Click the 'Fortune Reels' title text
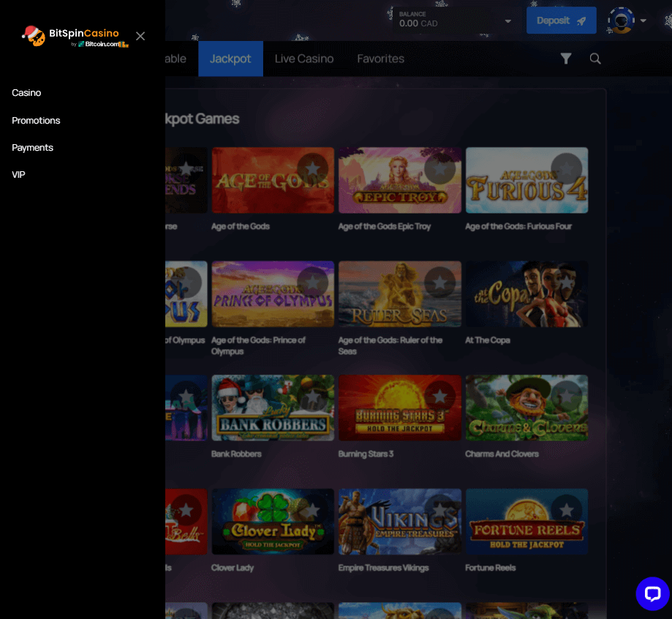The width and height of the screenshot is (672, 619). tap(490, 568)
